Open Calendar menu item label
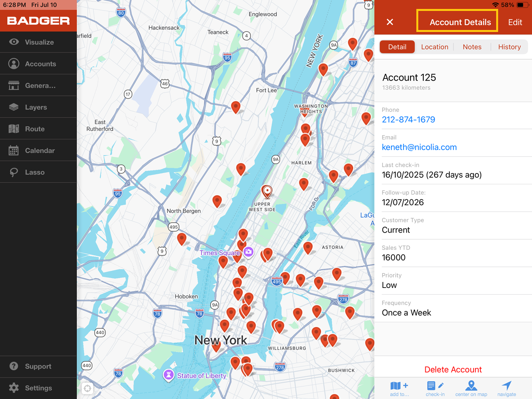 pyautogui.click(x=40, y=150)
